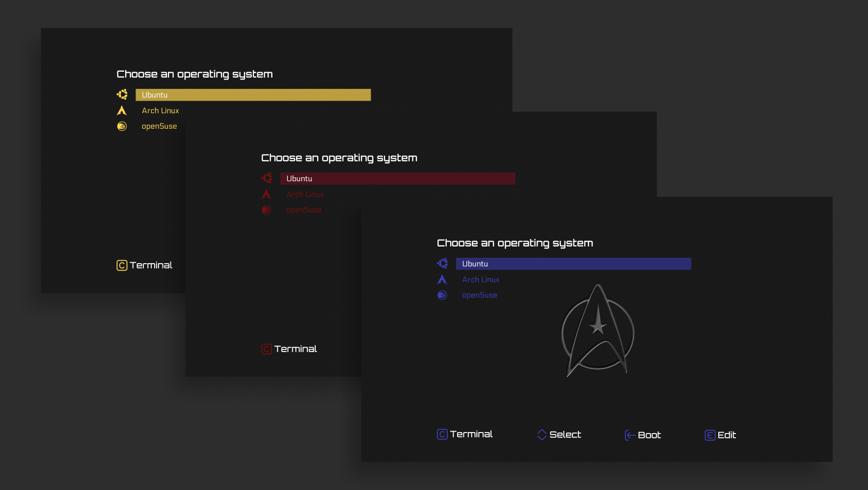Click the diamond Select icon in the blue footer

[x=542, y=434]
